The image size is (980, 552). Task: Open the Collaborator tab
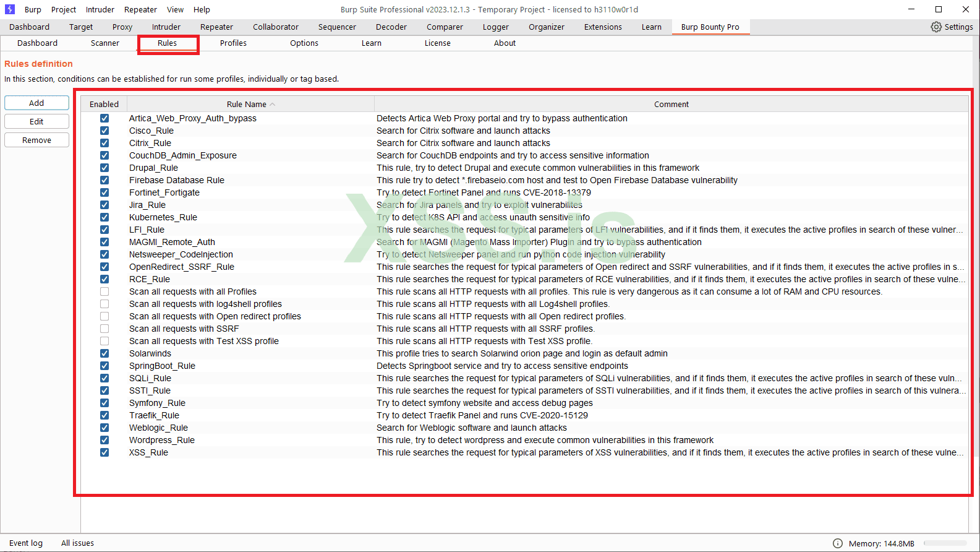click(276, 27)
